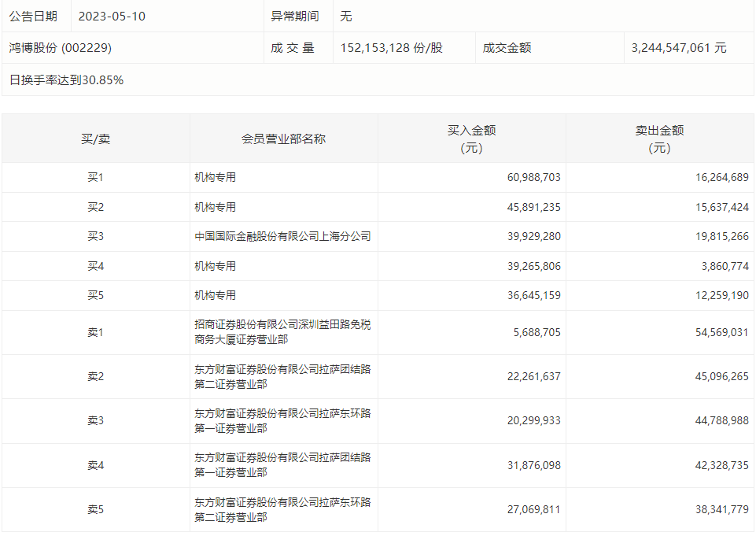Select the 买2 row label
Viewport: 756px width, 536px height.
tap(95, 208)
